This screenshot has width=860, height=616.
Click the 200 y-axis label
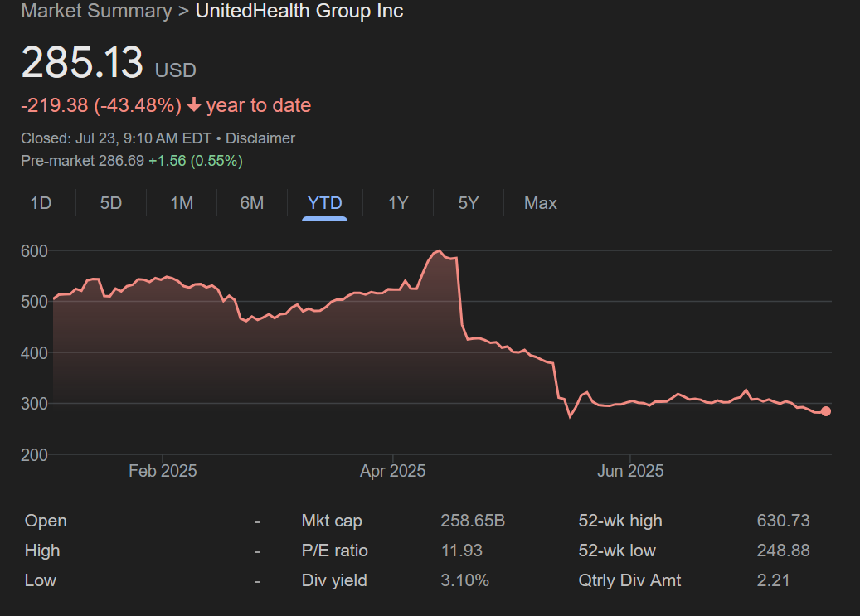(x=34, y=454)
